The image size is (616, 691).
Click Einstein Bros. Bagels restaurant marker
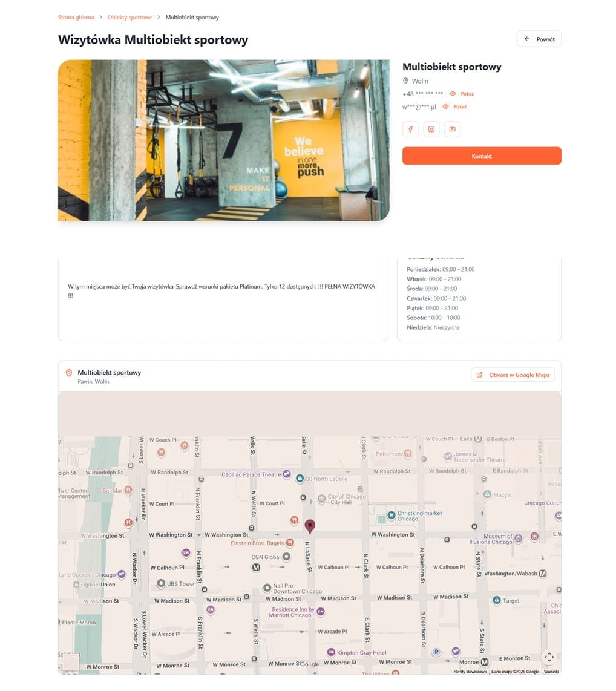[x=290, y=543]
